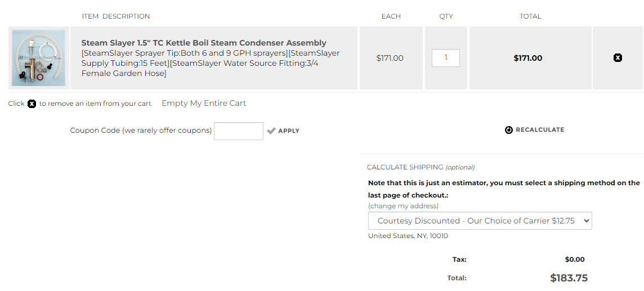The height and width of the screenshot is (291, 644).
Task: Expand the shipping method dropdown
Action: 480,221
